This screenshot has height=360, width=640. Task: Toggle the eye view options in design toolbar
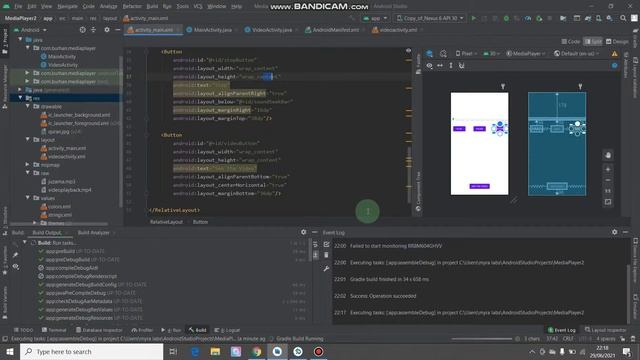429,65
